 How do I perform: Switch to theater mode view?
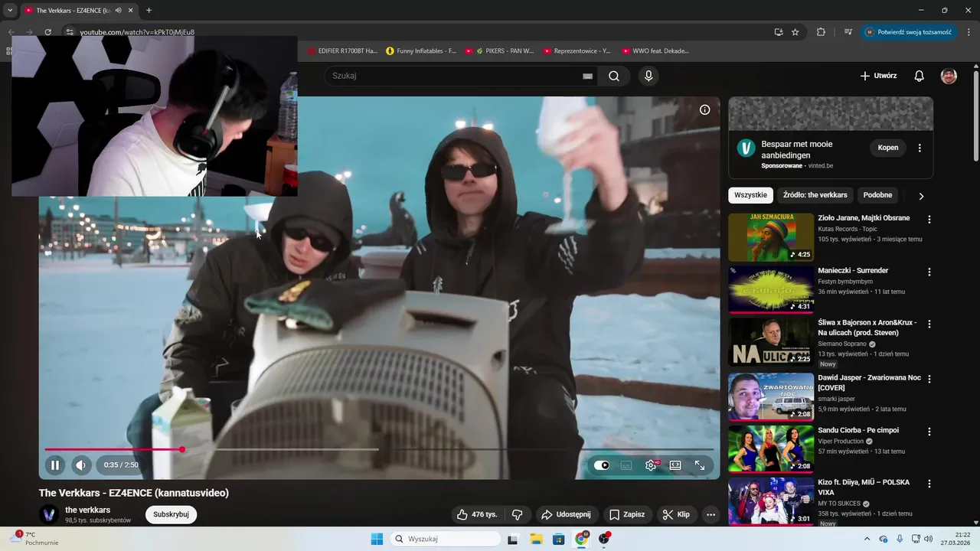[x=675, y=465]
